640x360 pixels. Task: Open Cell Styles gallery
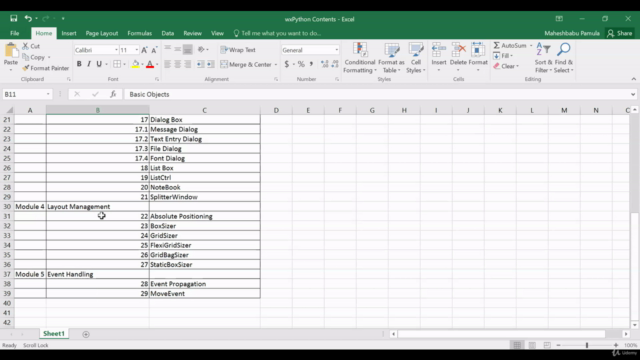(416, 58)
